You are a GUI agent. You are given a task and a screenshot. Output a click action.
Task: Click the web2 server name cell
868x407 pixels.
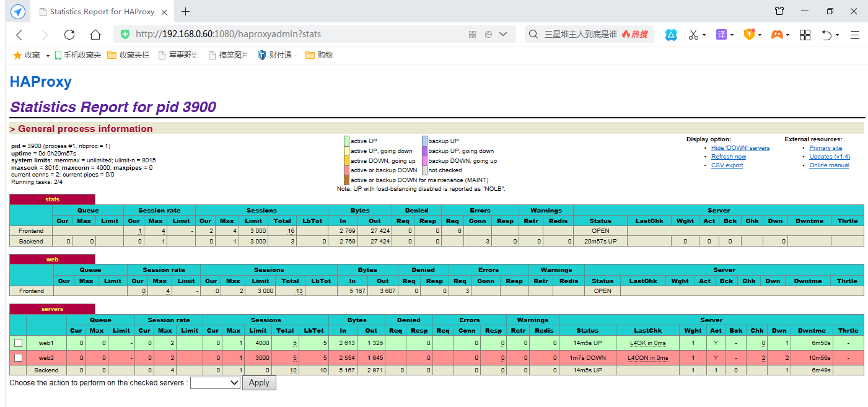(46, 357)
